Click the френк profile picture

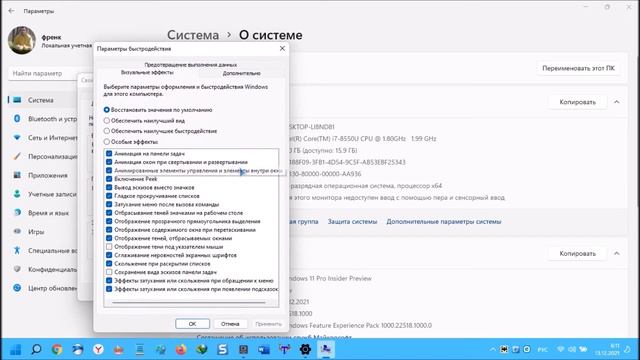[x=22, y=40]
